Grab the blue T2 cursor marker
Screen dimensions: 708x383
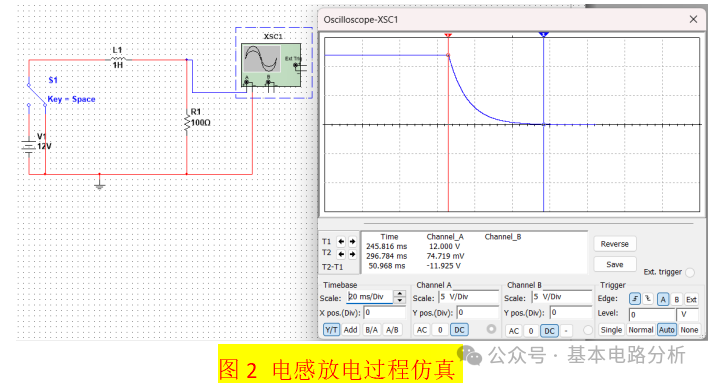(544, 34)
